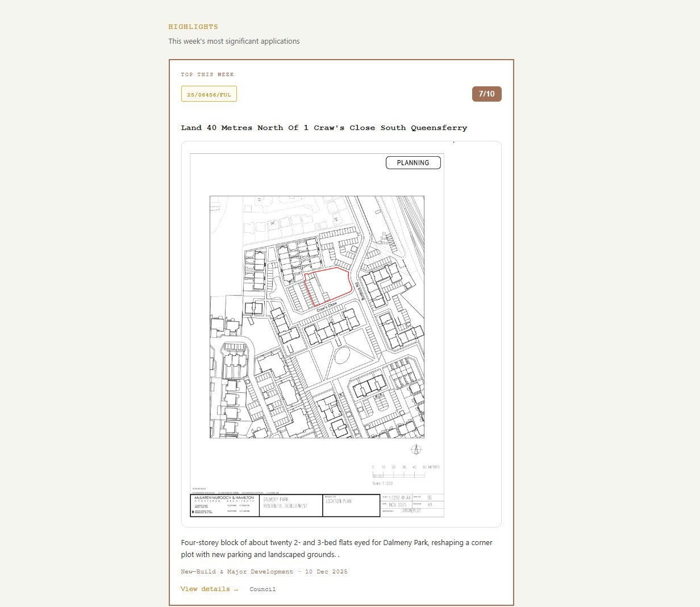The height and width of the screenshot is (607, 700).
Task: Select the New-Build & Major Development category tag
Action: (237, 572)
